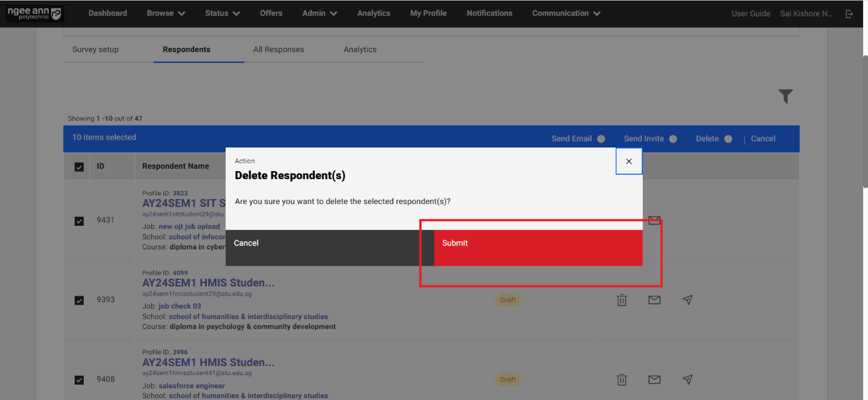The image size is (868, 400).
Task: Open the Status dropdown menu
Action: click(x=222, y=13)
